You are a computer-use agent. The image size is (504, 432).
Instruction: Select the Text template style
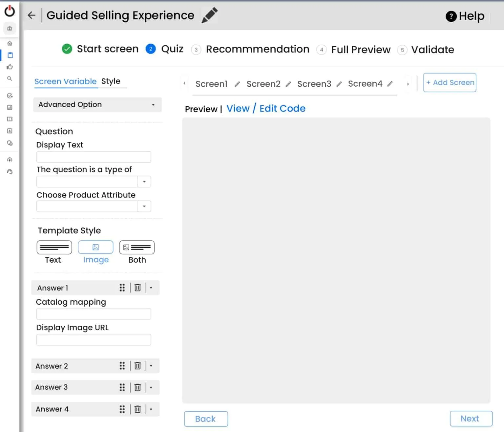click(x=54, y=248)
